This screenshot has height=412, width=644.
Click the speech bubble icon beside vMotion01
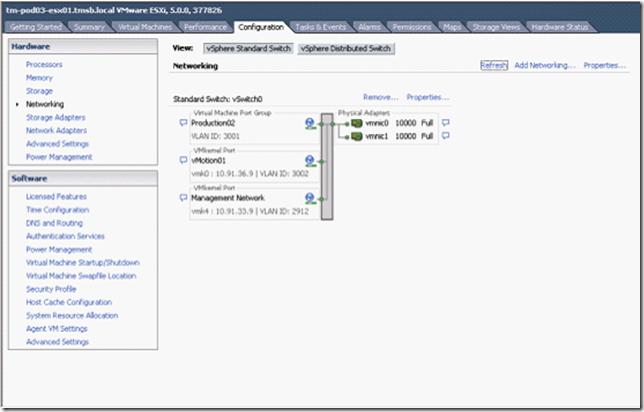tap(183, 160)
